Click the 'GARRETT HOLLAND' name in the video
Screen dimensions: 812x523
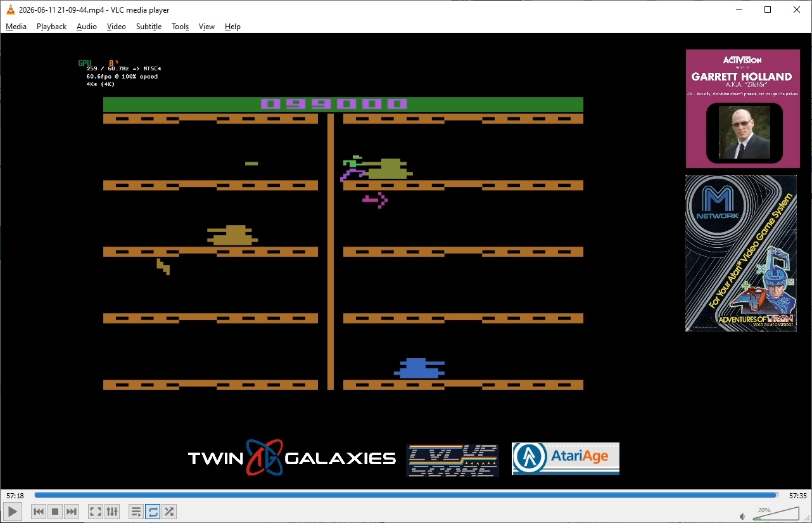coord(741,77)
